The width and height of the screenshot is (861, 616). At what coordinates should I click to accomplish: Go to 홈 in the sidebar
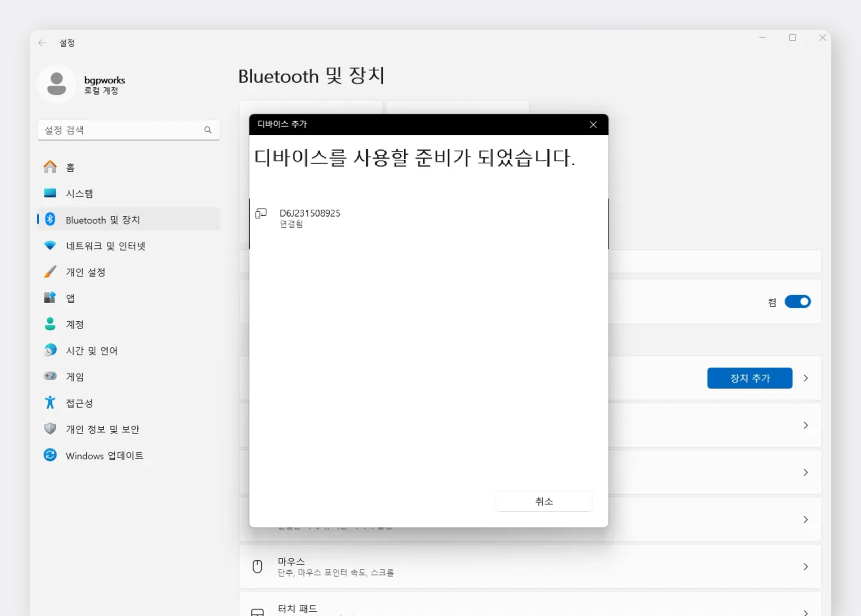point(129,167)
